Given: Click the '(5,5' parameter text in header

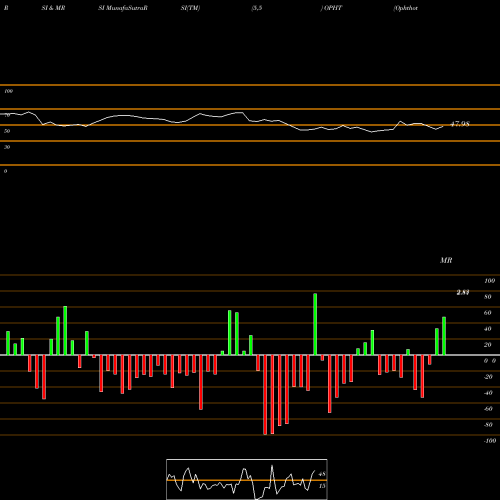Looking at the screenshot, I should [x=257, y=8].
